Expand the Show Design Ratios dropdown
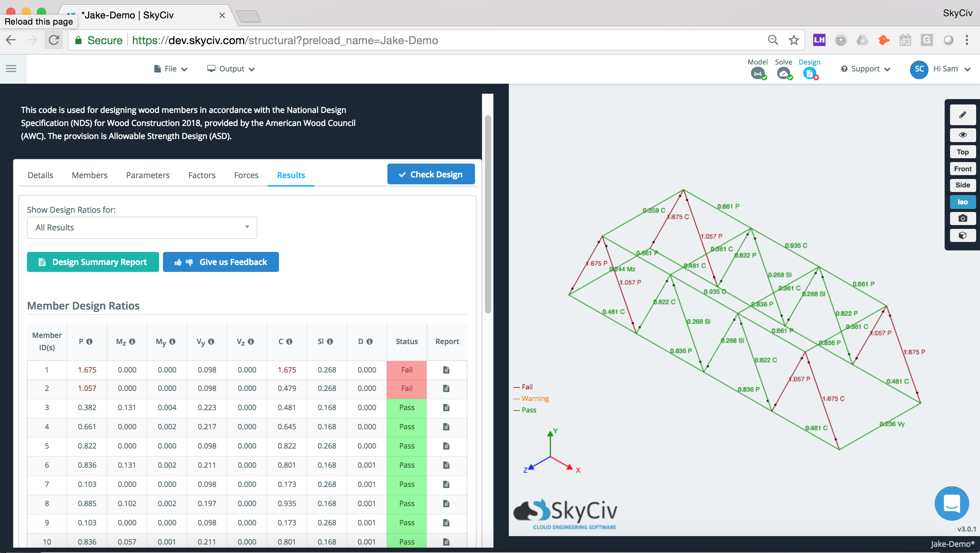Image resolution: width=980 pixels, height=553 pixels. pyautogui.click(x=142, y=227)
